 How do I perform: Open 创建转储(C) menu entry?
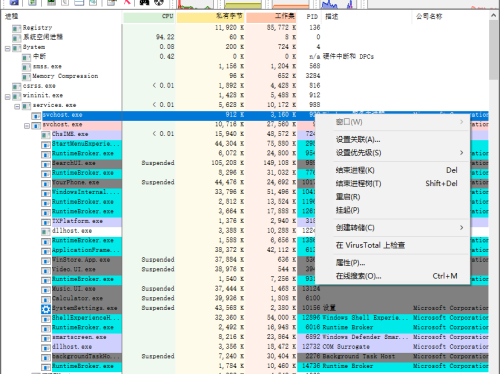click(x=392, y=228)
